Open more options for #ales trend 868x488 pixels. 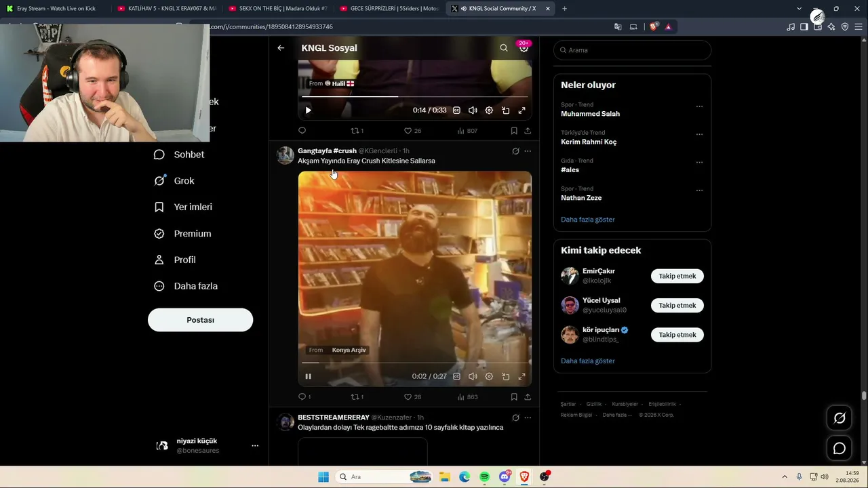699,163
